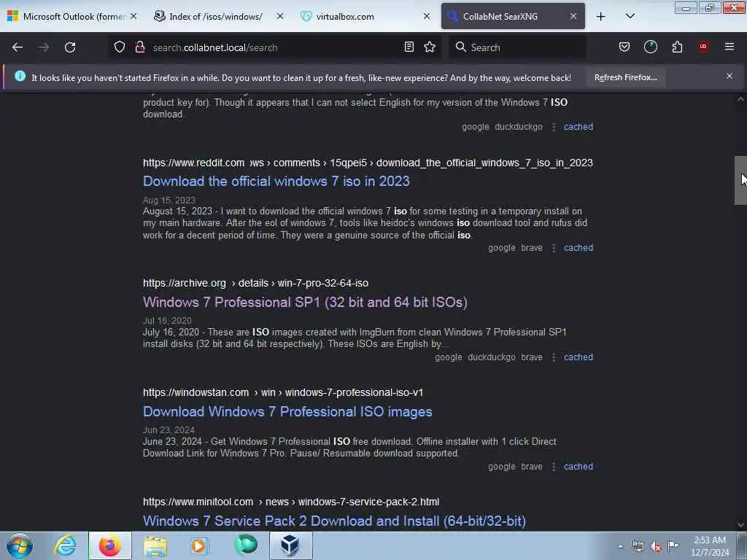The image size is (747, 560).
Task: Expand options menu for windowstan result
Action: point(554,467)
